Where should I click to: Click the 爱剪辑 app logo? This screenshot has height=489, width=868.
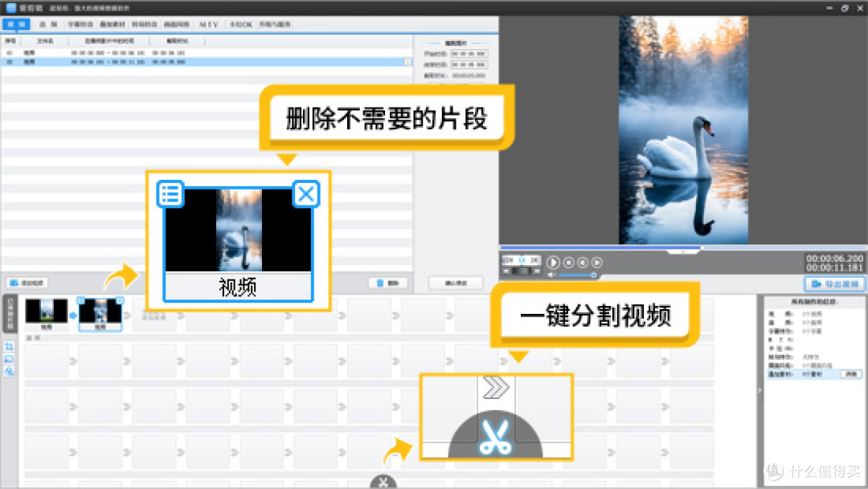[11, 8]
